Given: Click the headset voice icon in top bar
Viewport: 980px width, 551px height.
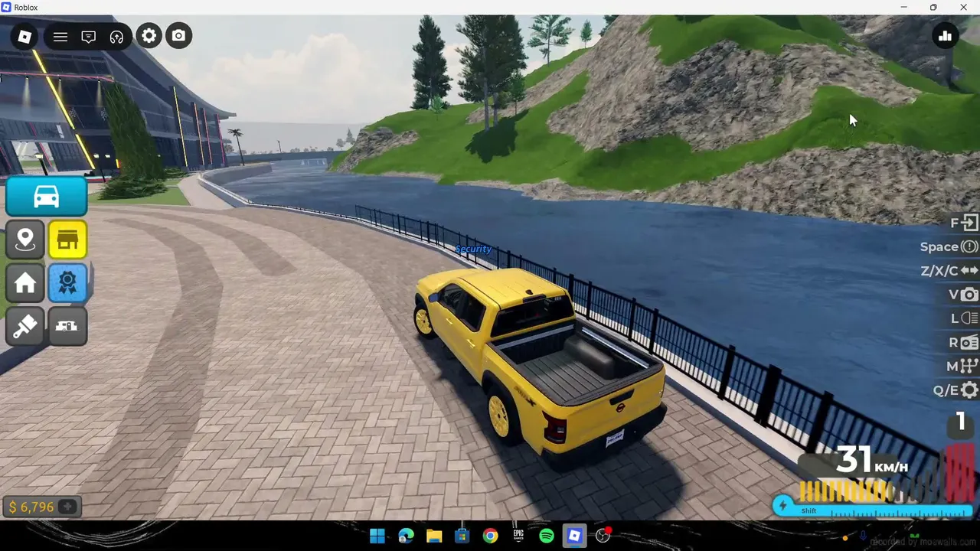Looking at the screenshot, I should point(116,36).
